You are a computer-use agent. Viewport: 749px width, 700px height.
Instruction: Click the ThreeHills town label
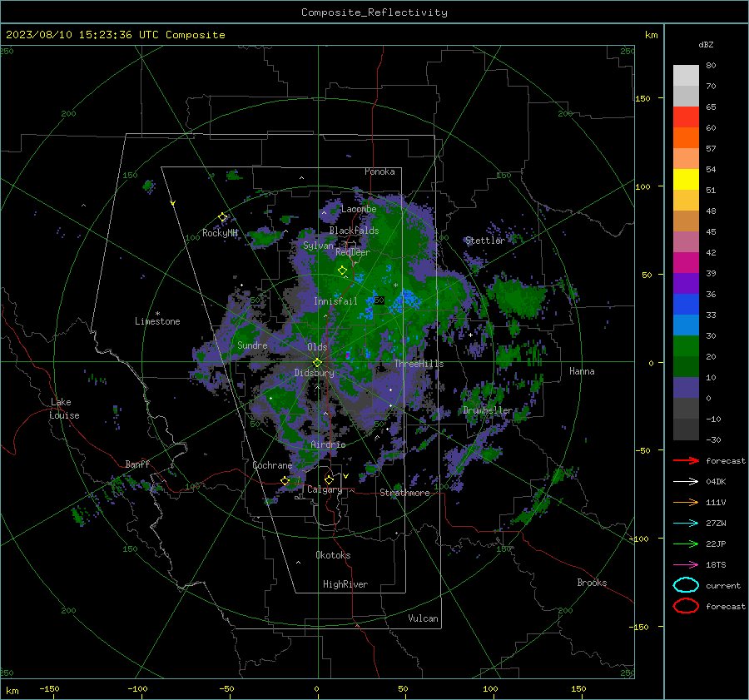click(x=419, y=364)
